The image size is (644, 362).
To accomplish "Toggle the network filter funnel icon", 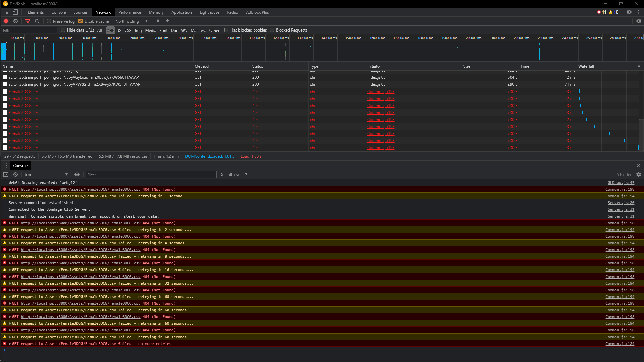I will point(28,21).
